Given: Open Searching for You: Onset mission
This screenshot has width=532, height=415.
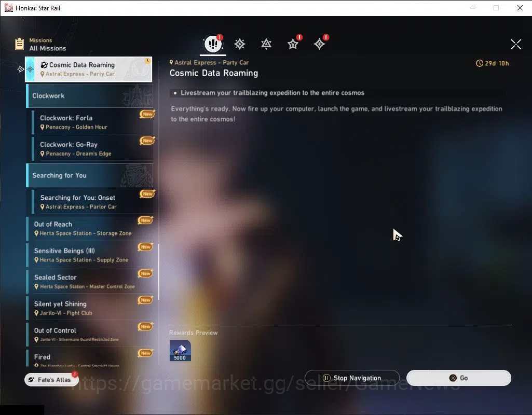Looking at the screenshot, I should click(92, 202).
